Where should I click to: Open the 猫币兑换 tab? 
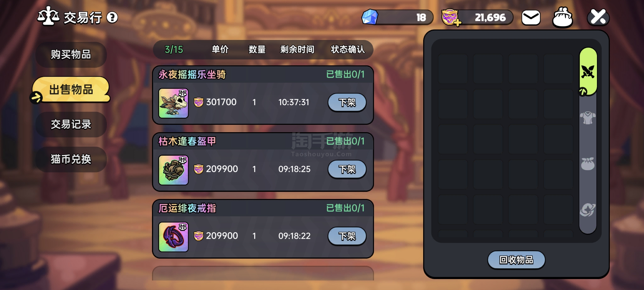point(71,159)
